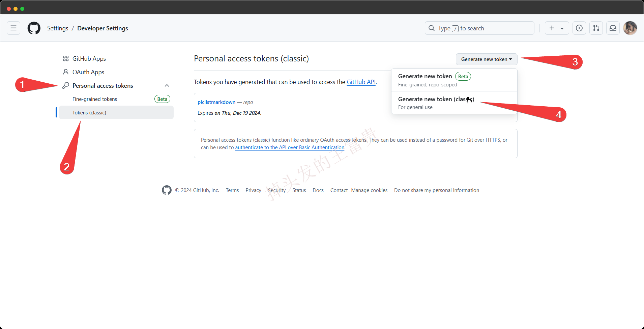Open the notifications inbox icon

pos(613,28)
